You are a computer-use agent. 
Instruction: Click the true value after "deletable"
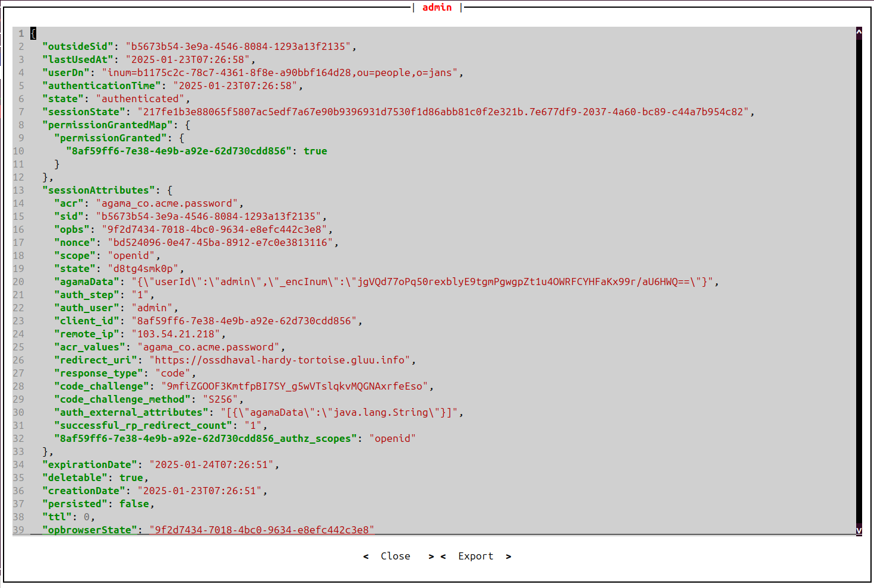(131, 478)
